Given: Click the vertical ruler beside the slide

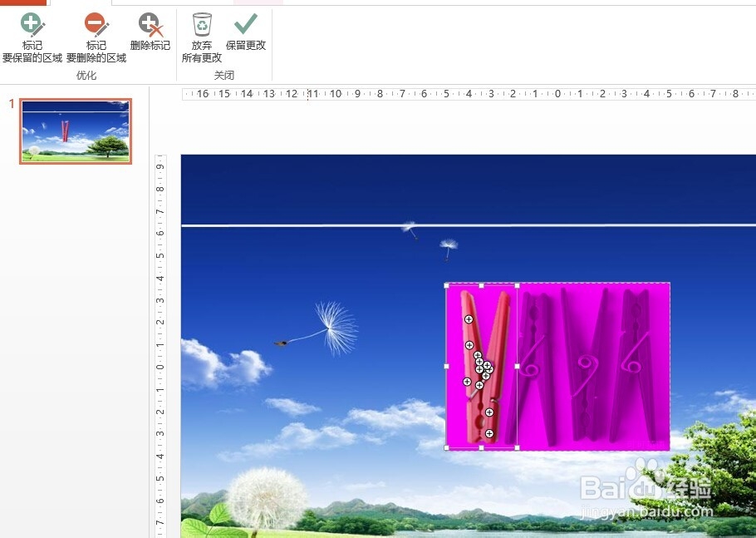Looking at the screenshot, I should tap(160, 346).
